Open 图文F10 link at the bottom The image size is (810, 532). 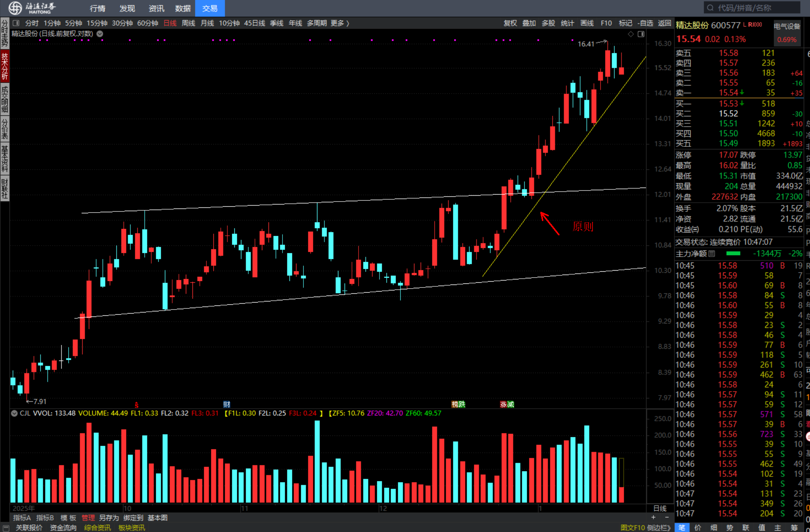coord(633,528)
